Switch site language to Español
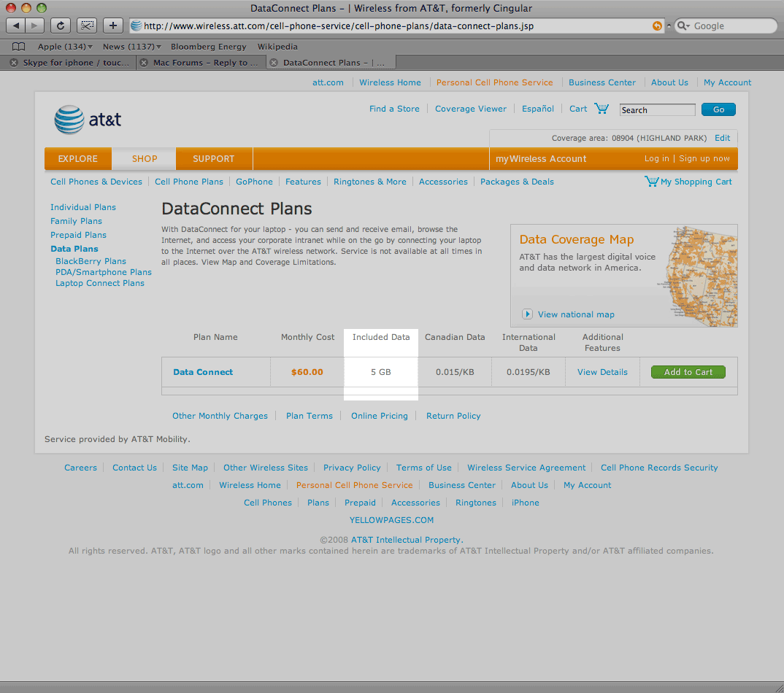Image resolution: width=784 pixels, height=693 pixels. pos(537,109)
